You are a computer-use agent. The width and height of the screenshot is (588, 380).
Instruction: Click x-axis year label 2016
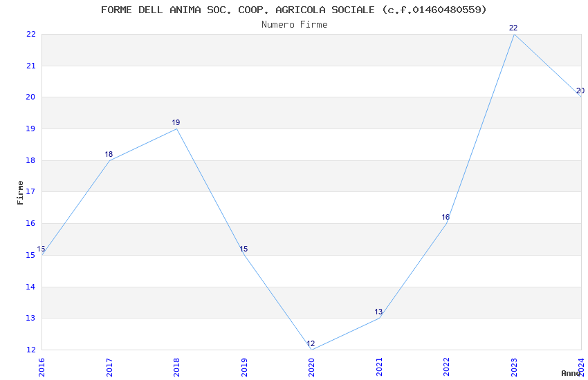point(42,367)
